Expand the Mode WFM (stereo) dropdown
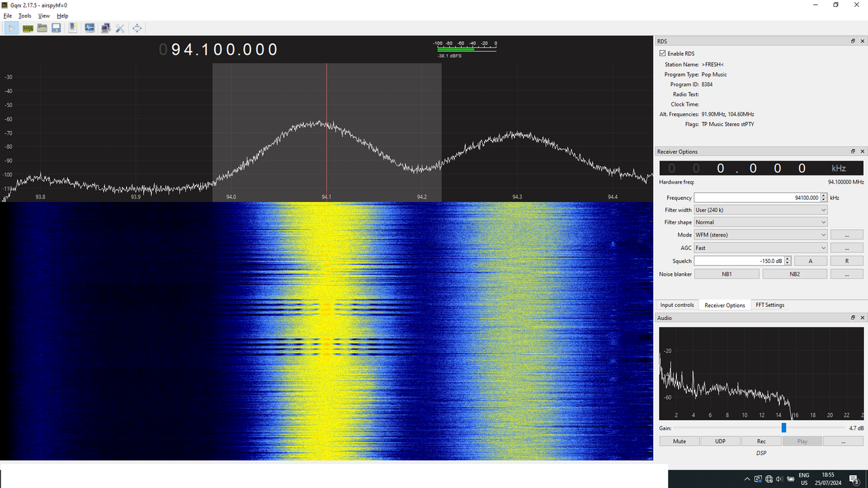 click(x=760, y=235)
